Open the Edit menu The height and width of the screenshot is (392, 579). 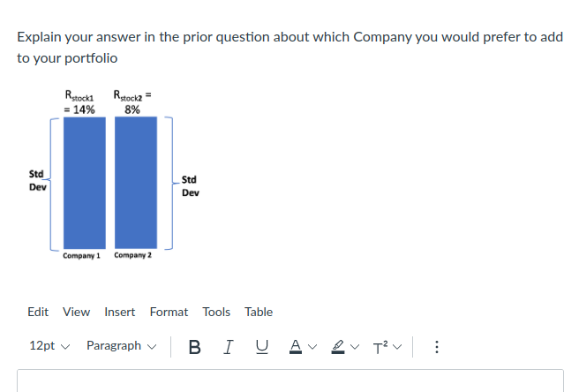[x=38, y=312]
